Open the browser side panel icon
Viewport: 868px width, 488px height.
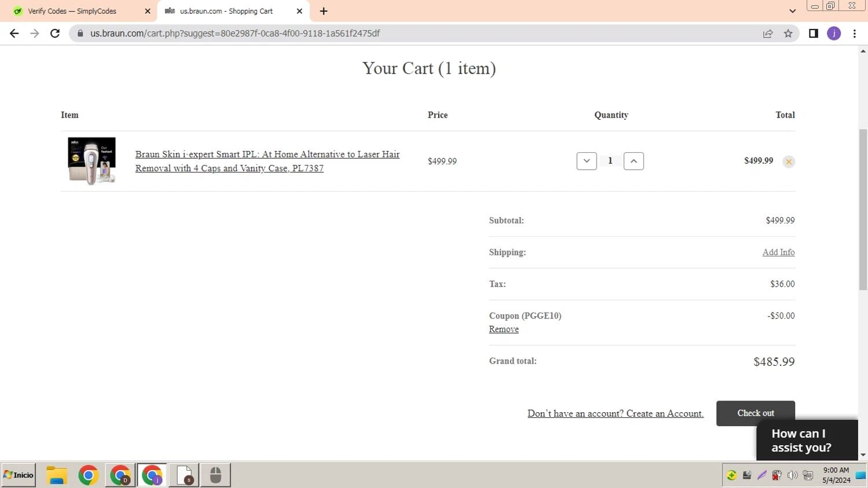(x=814, y=34)
